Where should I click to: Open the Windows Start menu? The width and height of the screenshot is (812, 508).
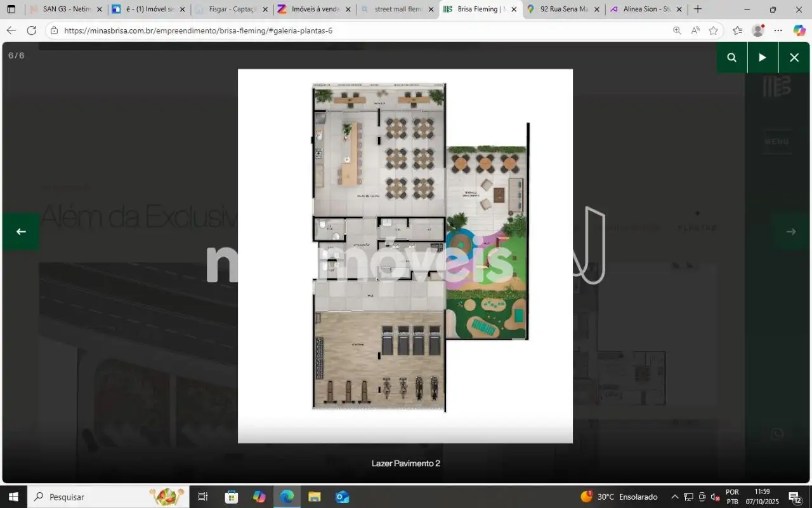pyautogui.click(x=13, y=497)
